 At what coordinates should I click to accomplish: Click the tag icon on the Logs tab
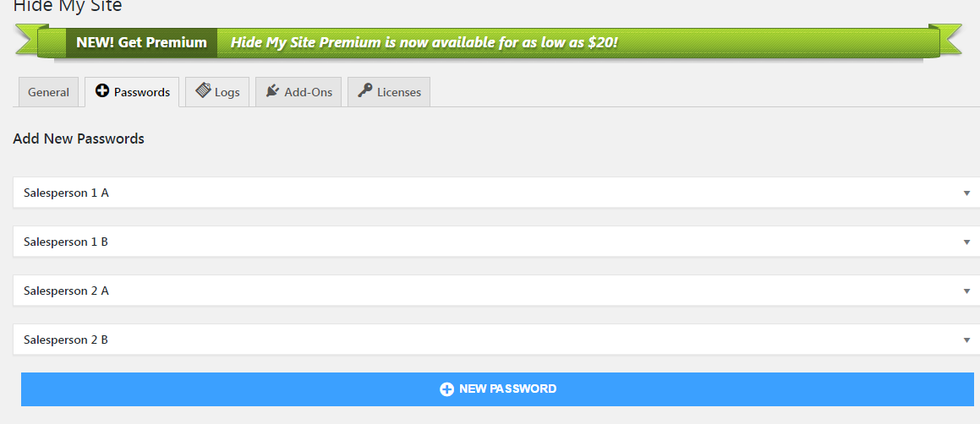[203, 91]
